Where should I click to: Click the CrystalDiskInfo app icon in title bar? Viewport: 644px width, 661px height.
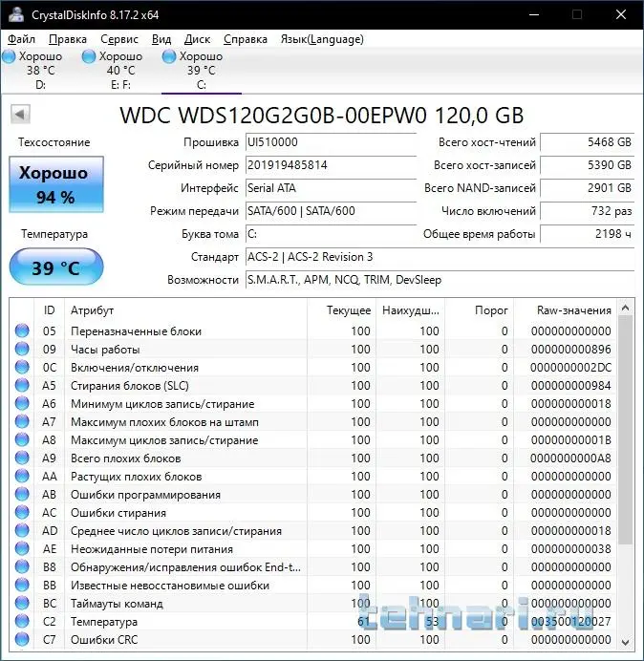[x=16, y=15]
